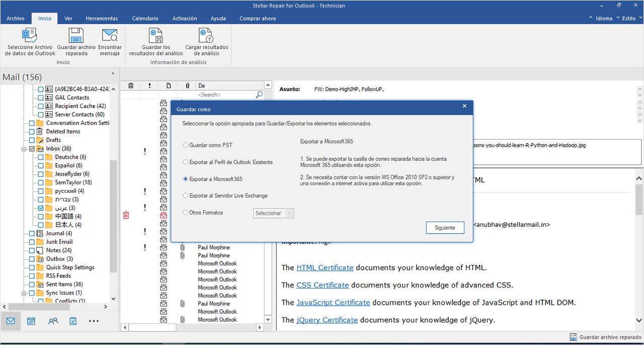644x345 pixels.
Task: Select Guardar como PST radio option
Action: [x=186, y=145]
